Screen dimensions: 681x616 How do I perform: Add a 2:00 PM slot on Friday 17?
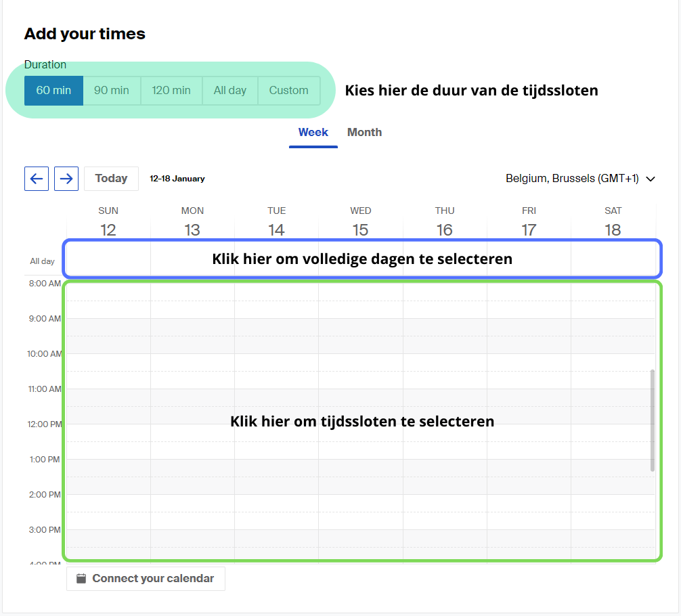(x=529, y=512)
